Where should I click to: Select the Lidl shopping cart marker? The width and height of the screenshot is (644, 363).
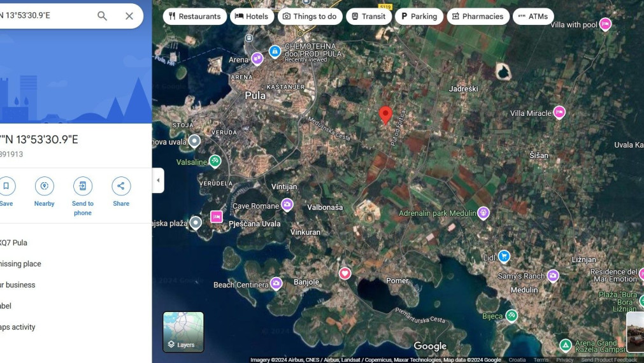coord(504,257)
